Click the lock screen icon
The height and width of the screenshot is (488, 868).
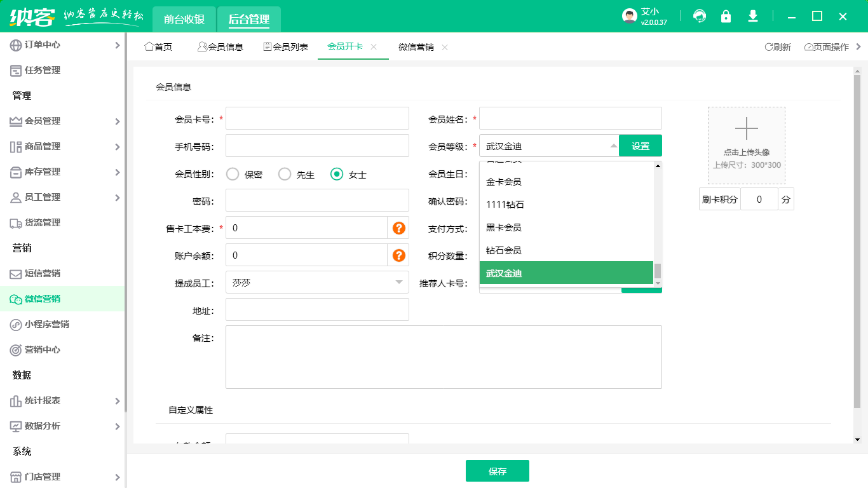click(x=726, y=16)
